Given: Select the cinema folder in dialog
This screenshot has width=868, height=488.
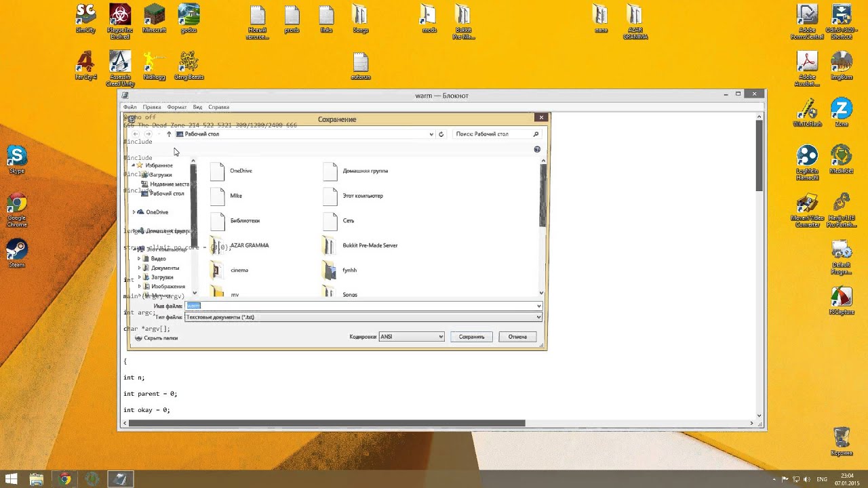Looking at the screenshot, I should click(229, 270).
